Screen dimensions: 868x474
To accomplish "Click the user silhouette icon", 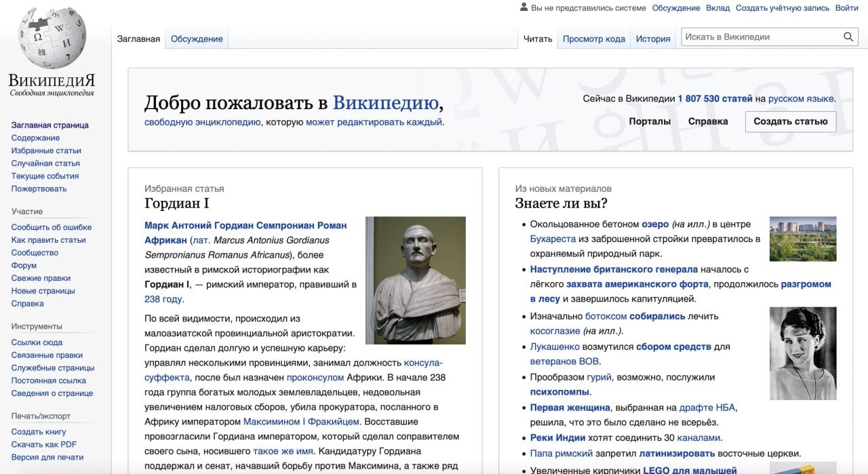I will point(524,7).
